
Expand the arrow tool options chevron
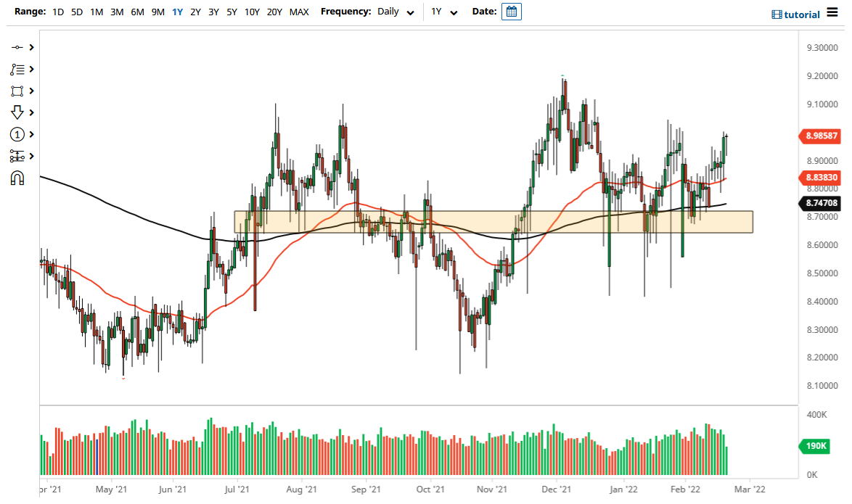point(30,112)
